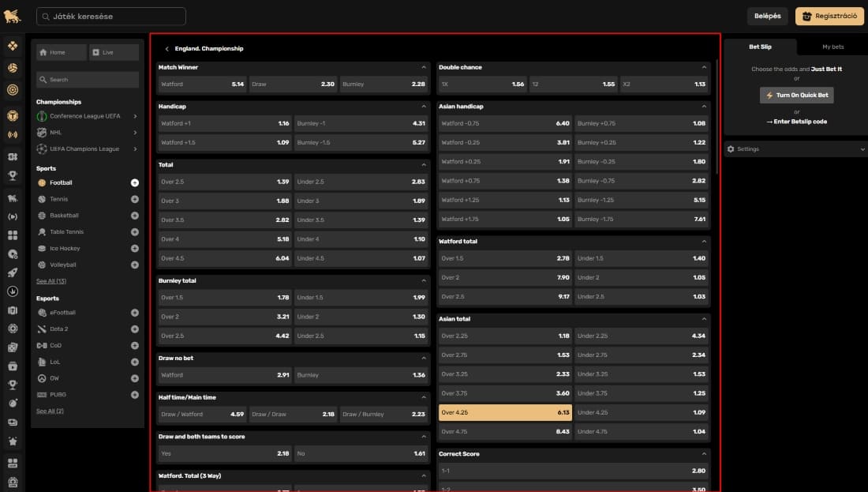Select Over 2.5 at 1.39 in Total
Screen dimensions: 868x492
tap(225, 182)
